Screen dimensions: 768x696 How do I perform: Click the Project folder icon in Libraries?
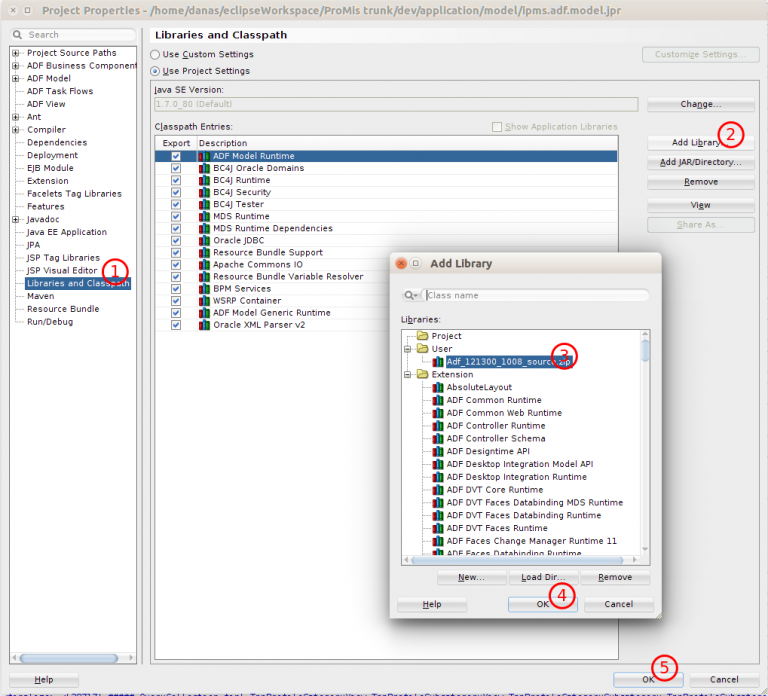(423, 336)
